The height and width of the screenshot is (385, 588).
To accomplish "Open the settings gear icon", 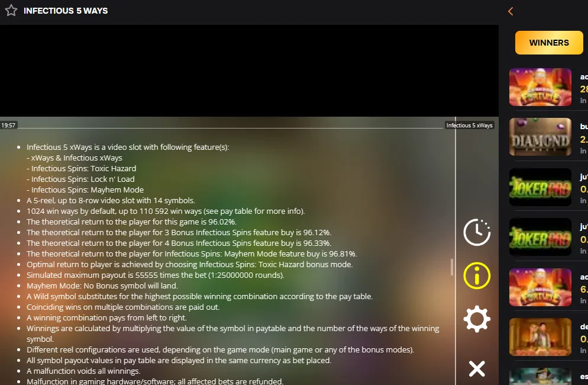I will tap(477, 319).
